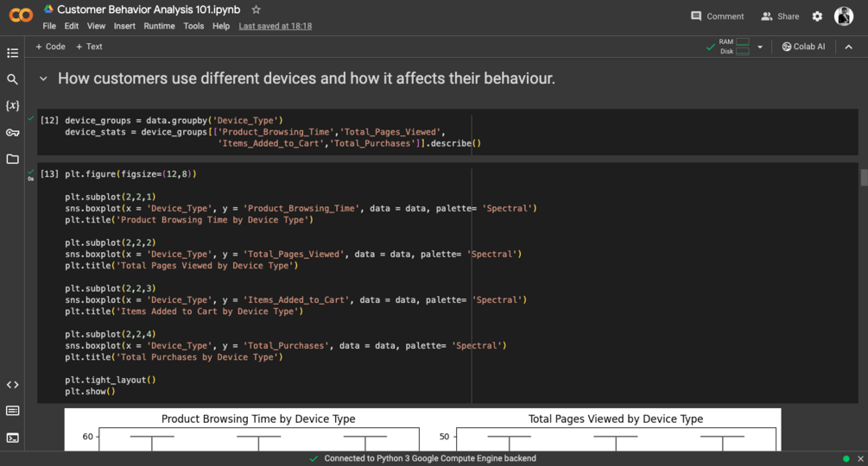Click the notebook title Customer Behavior Analysis 101.ipynb
The image size is (868, 466).
tap(149, 9)
